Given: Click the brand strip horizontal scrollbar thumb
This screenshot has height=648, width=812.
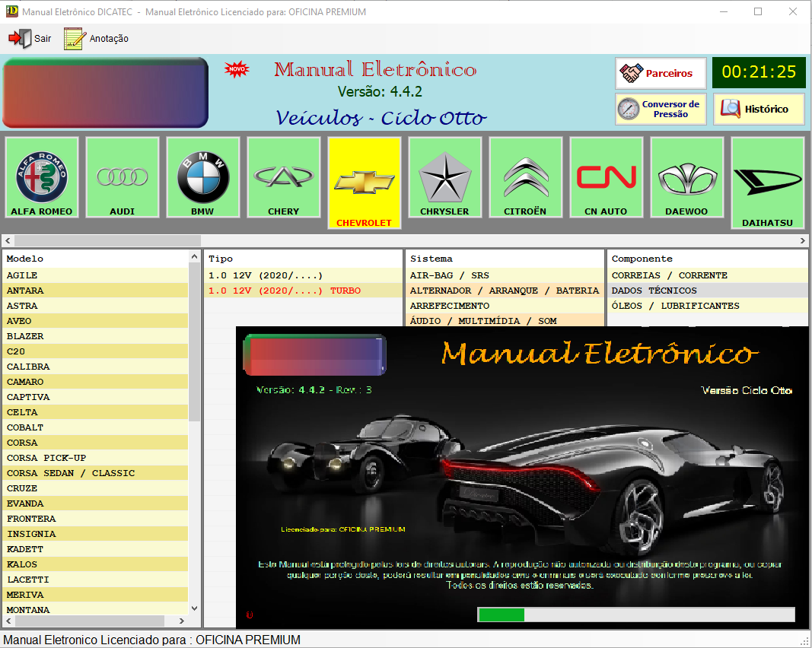Looking at the screenshot, I should pos(107,240).
